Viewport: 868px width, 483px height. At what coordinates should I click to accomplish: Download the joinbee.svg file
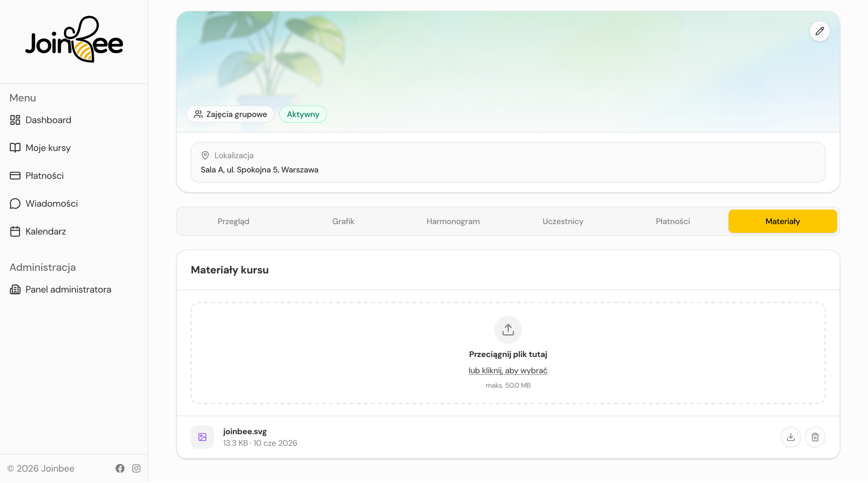(x=790, y=437)
